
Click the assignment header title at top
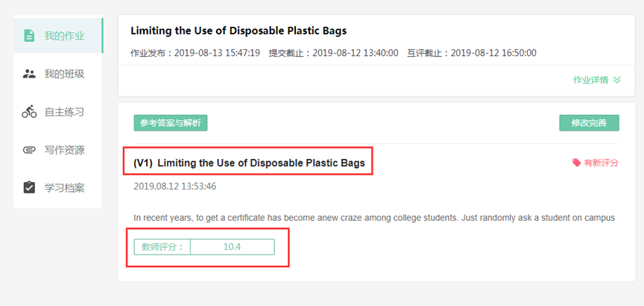coord(239,31)
